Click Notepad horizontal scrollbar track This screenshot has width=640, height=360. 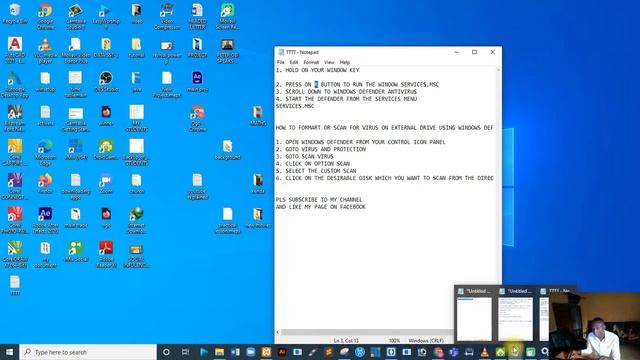pos(367,332)
